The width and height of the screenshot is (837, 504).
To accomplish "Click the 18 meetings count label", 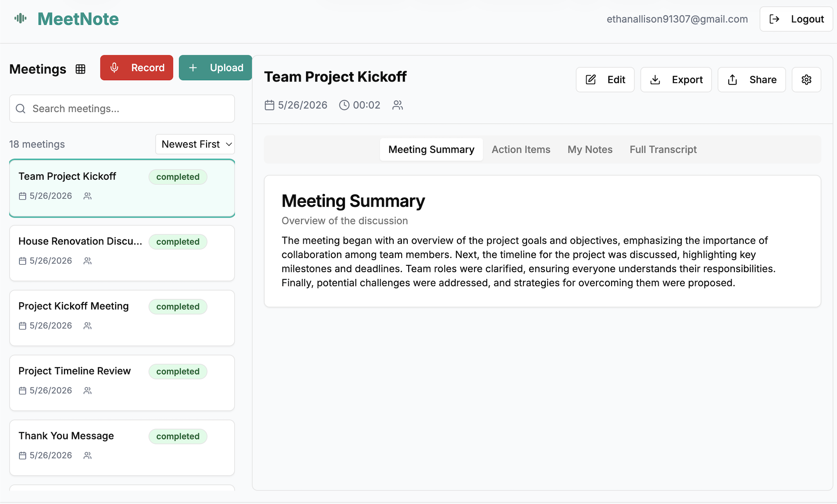I will coord(37,144).
